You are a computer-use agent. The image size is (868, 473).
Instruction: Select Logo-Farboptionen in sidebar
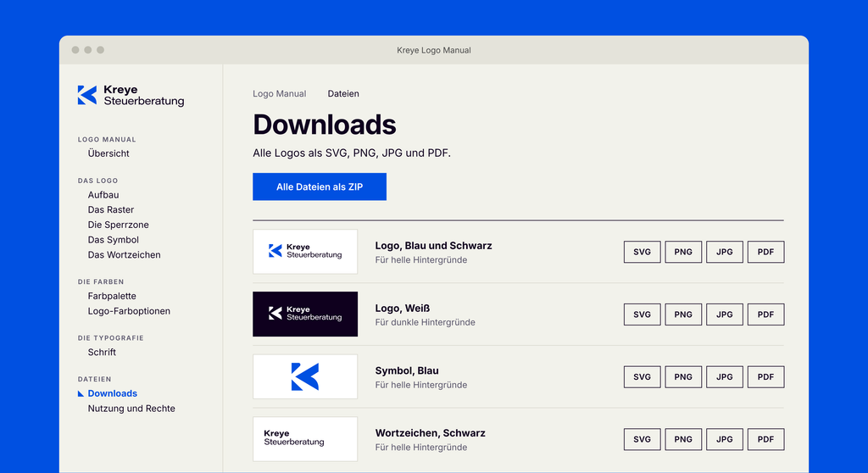(x=129, y=311)
